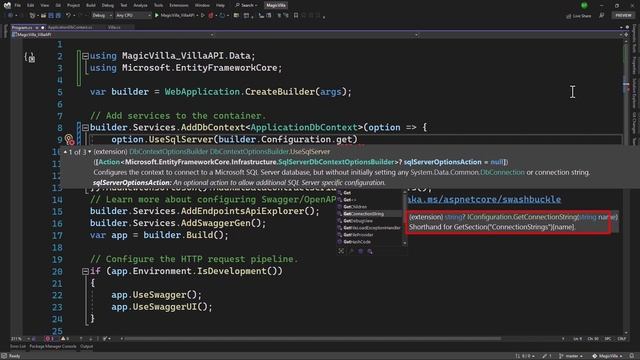The image size is (640, 360).
Task: Show next overload using the down arrow
Action: pos(90,152)
